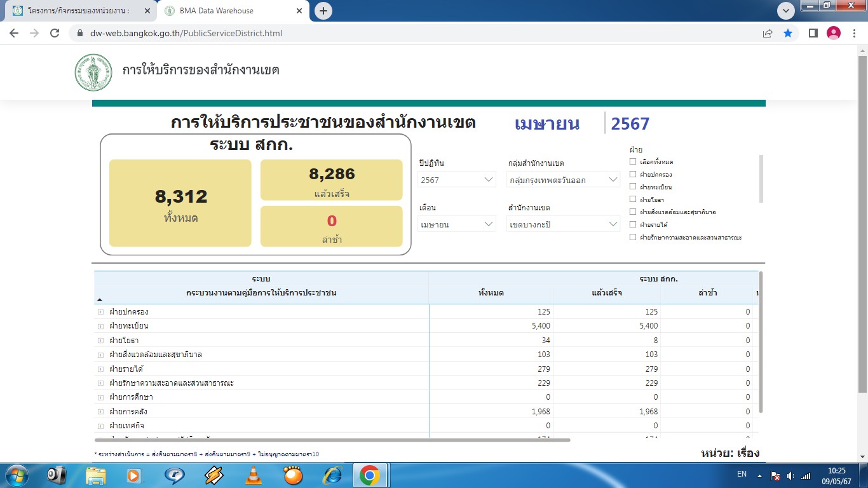Open VLC media player from the taskbar
868x488 pixels.
pyautogui.click(x=254, y=475)
